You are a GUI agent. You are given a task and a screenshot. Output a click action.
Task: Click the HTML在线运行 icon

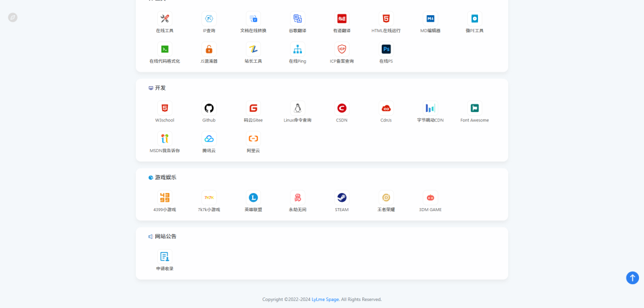tap(386, 18)
